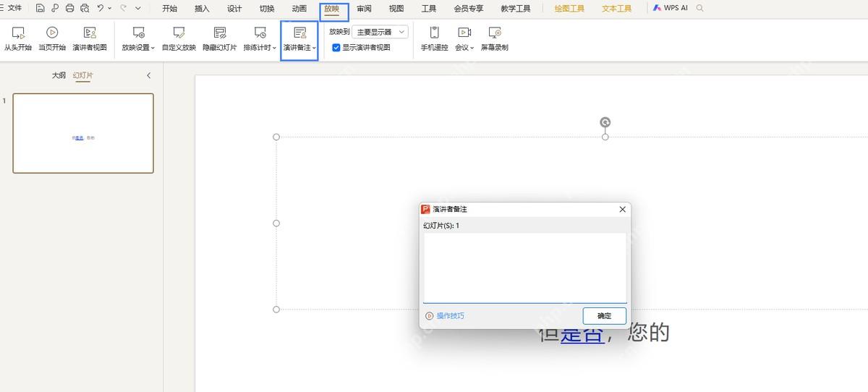
Task: Click 隐藏幻灯片 hide slide icon
Action: (220, 33)
